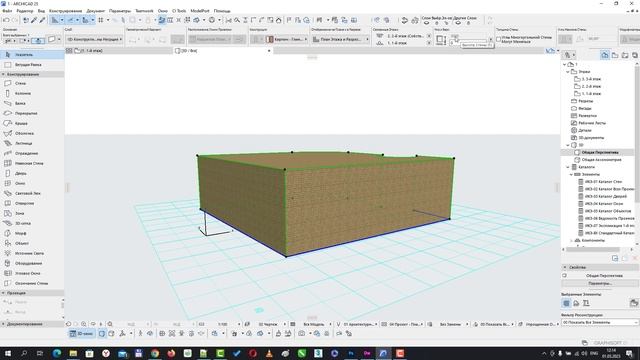Switch to the 1-й этаж floor plan tab

(91, 51)
